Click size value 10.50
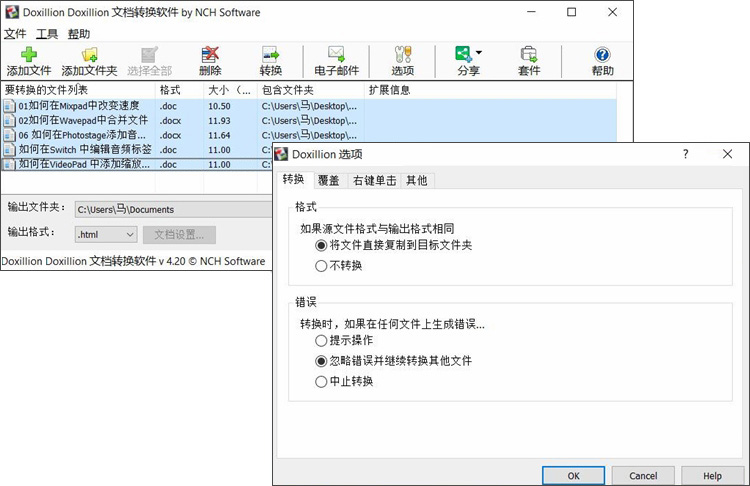Screen dimensions: 750x486 click(219, 106)
